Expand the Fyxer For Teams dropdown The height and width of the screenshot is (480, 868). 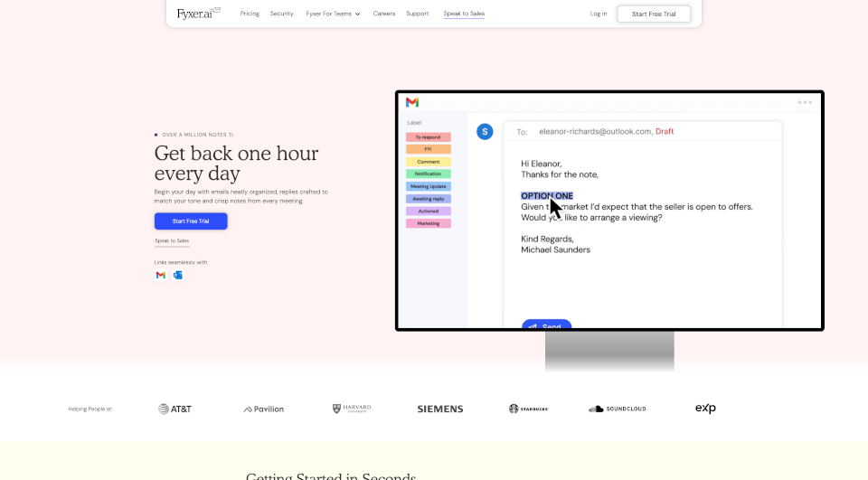334,14
